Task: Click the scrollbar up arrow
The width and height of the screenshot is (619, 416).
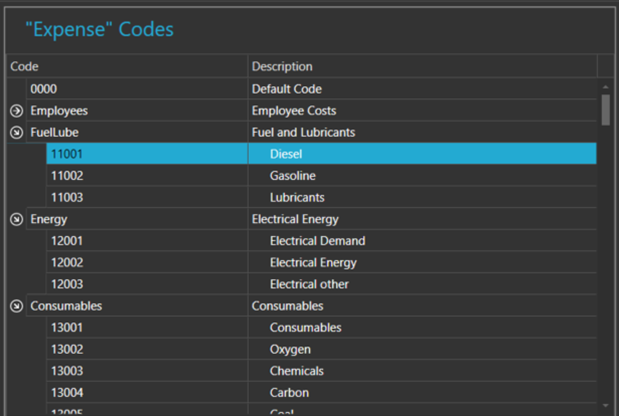Action: point(605,88)
